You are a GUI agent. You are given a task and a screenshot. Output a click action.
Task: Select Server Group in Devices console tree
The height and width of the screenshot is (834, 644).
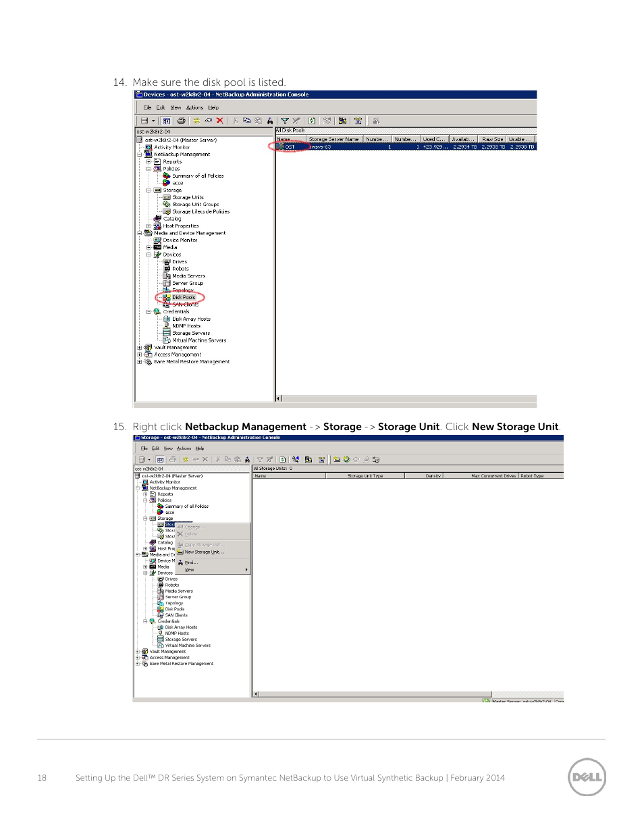(x=188, y=284)
